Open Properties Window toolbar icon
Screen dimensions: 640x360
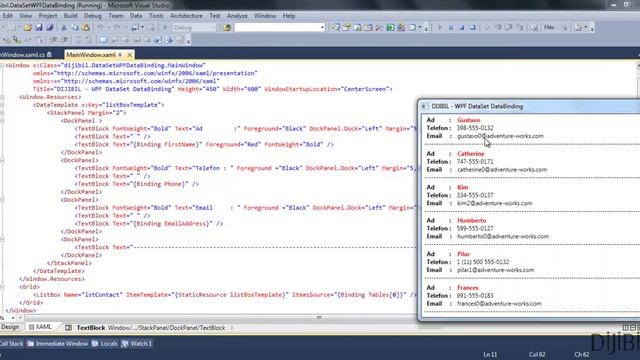pyautogui.click(x=347, y=27)
